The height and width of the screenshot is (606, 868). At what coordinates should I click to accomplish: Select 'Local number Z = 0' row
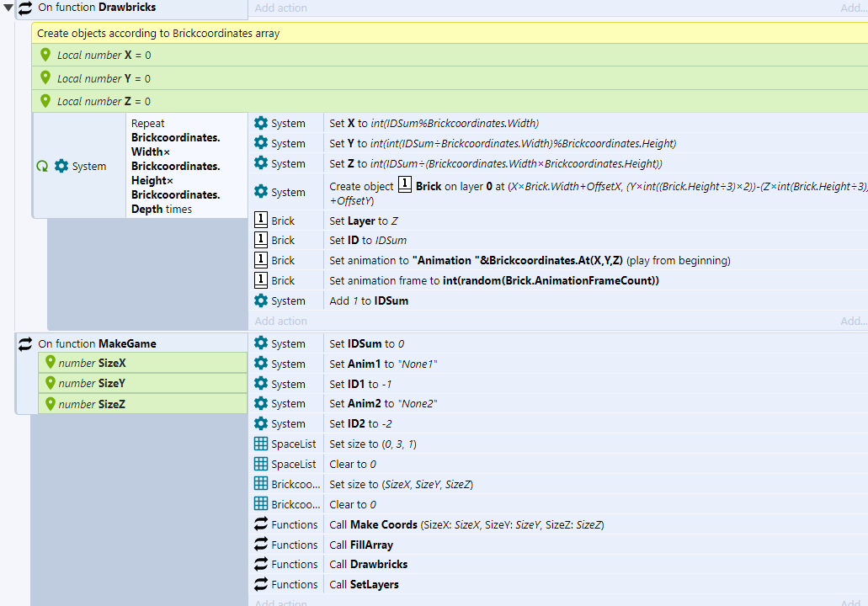click(450, 101)
